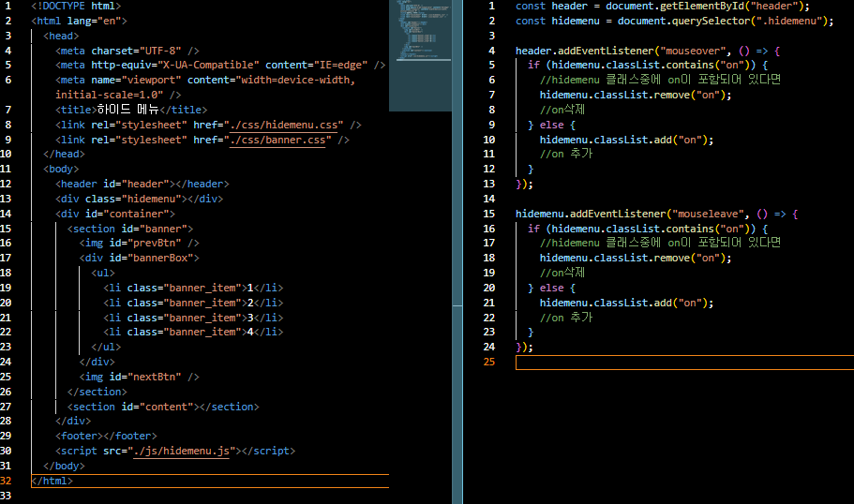Click the closing </body> tag
854x504 pixels.
[64, 466]
